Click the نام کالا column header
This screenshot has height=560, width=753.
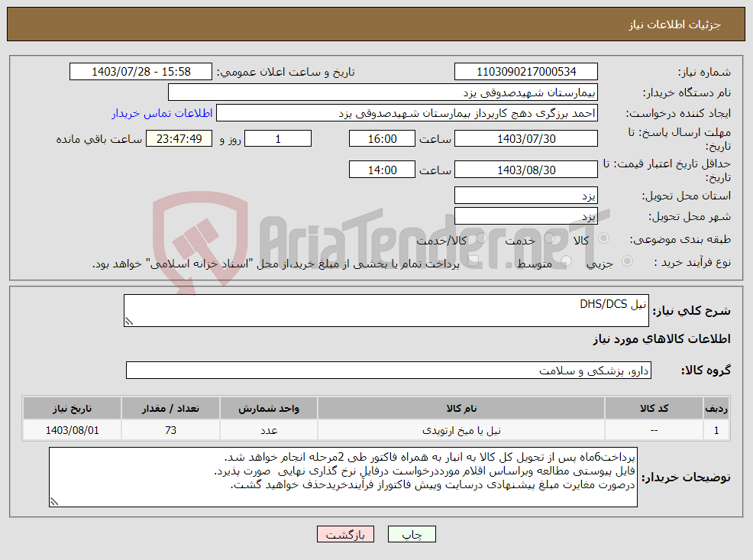click(461, 408)
